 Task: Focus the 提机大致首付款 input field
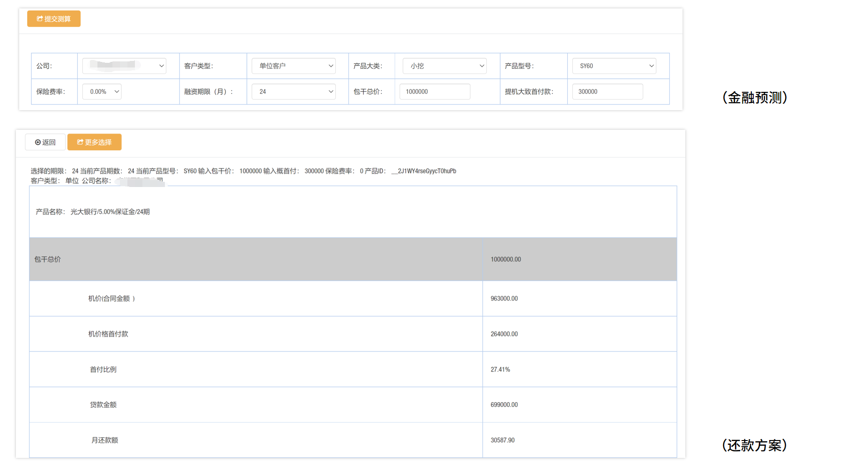tap(607, 92)
